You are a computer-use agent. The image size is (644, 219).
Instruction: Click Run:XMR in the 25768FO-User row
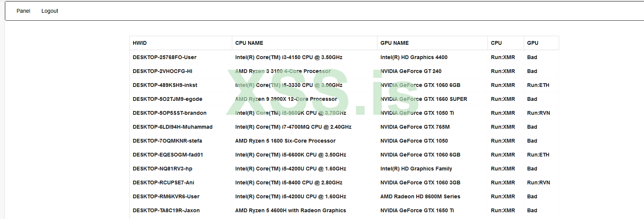tap(503, 57)
